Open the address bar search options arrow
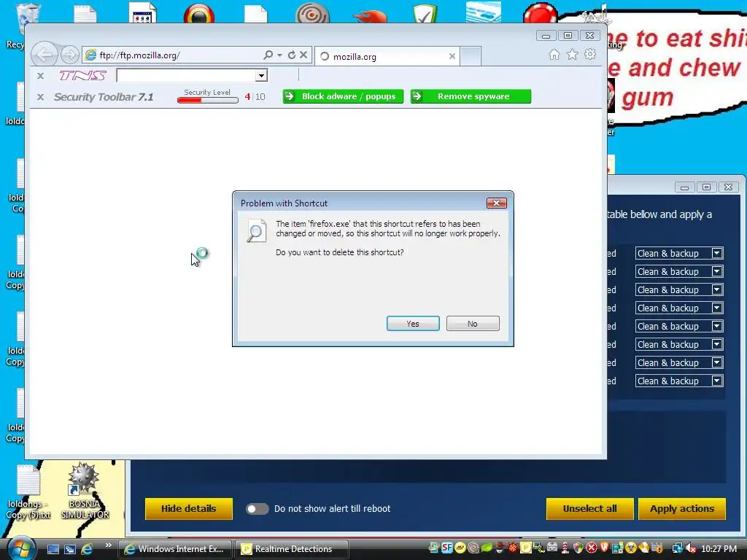 pyautogui.click(x=279, y=55)
